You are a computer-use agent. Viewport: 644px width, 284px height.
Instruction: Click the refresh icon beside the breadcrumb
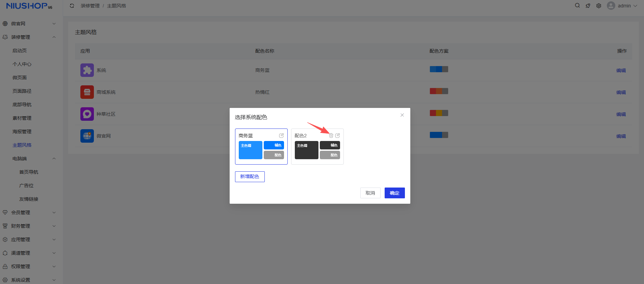(x=72, y=6)
